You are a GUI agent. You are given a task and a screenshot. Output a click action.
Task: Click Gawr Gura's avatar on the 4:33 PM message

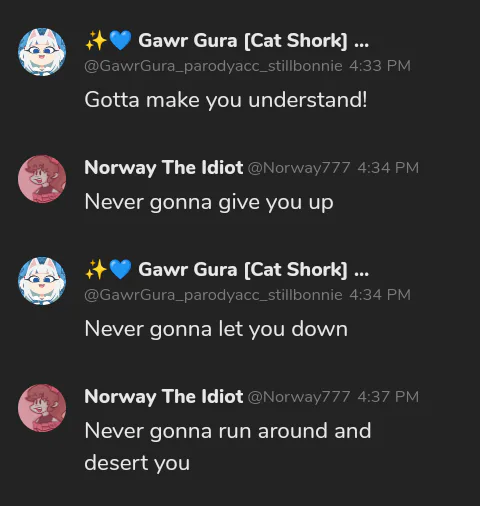point(42,52)
